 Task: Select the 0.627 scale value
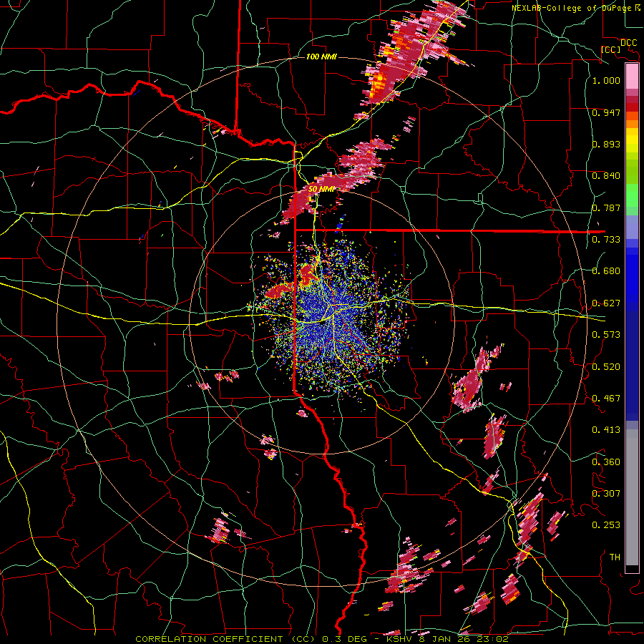pos(606,303)
